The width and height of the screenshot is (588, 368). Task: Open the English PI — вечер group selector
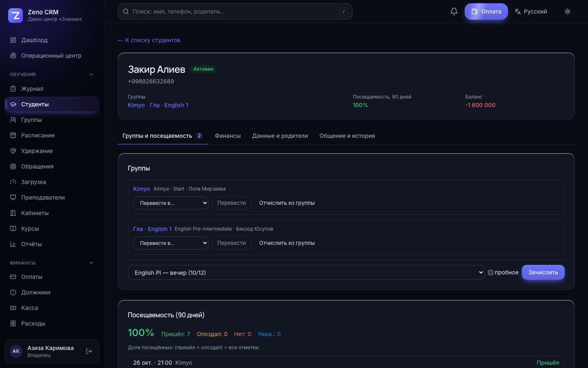306,272
